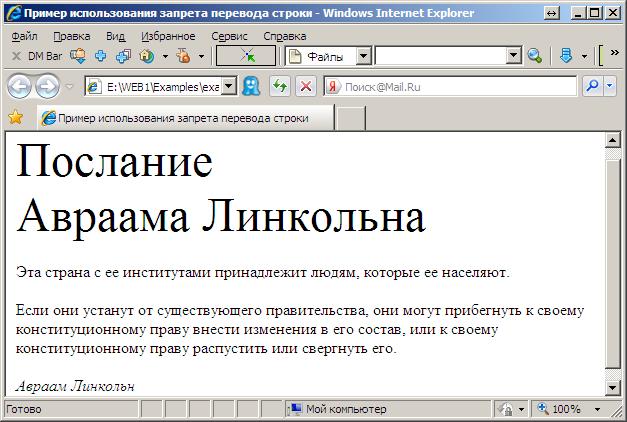Image resolution: width=627 pixels, height=422 pixels.
Task: Open the Файл menu
Action: (24, 36)
